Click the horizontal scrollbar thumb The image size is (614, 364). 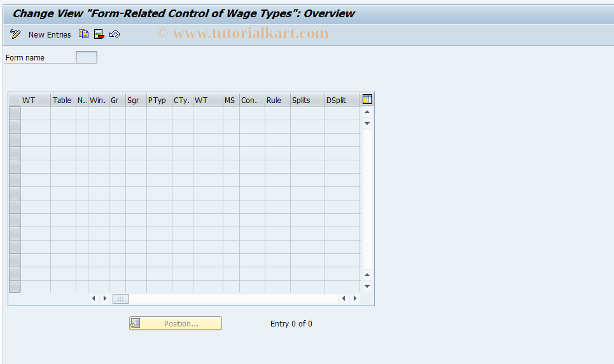(121, 299)
